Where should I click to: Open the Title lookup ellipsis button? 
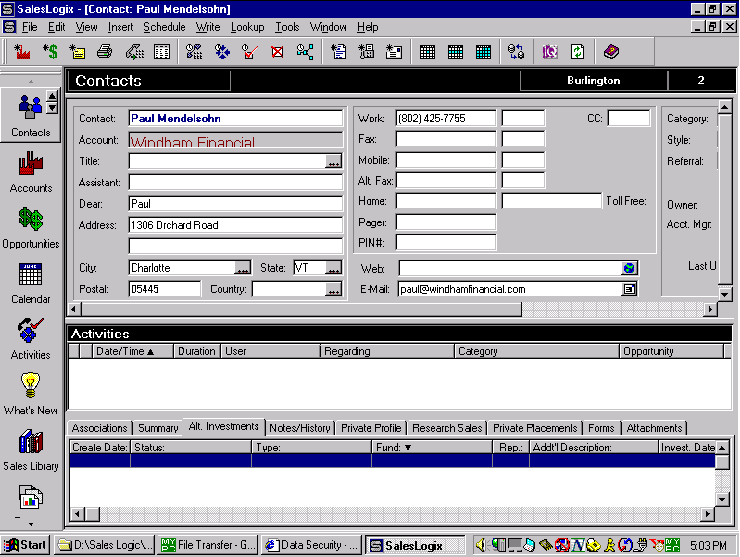coord(334,162)
